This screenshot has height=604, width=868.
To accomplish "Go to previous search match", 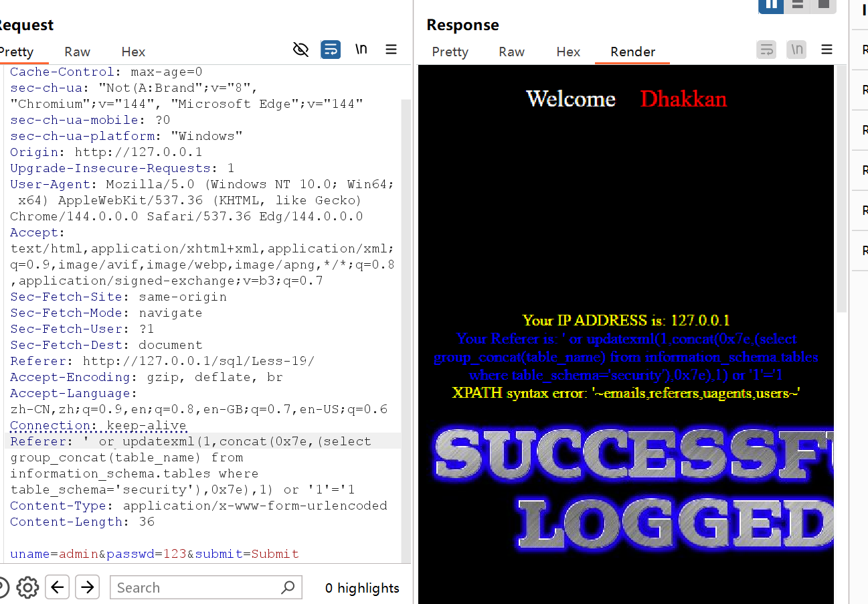I will coord(58,587).
